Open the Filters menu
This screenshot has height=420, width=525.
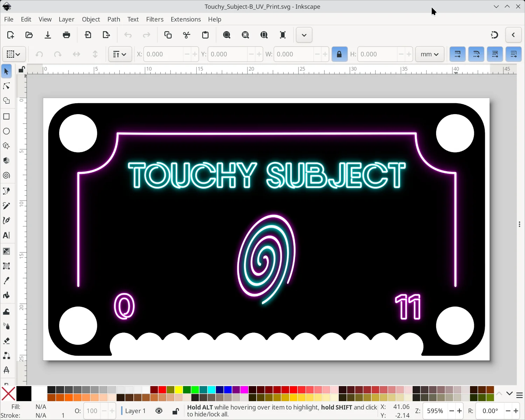(155, 19)
